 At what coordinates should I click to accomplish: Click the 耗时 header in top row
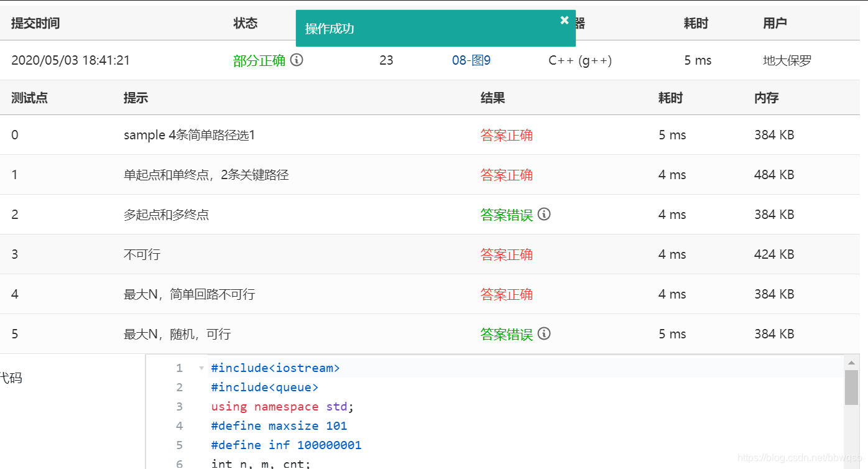[696, 24]
